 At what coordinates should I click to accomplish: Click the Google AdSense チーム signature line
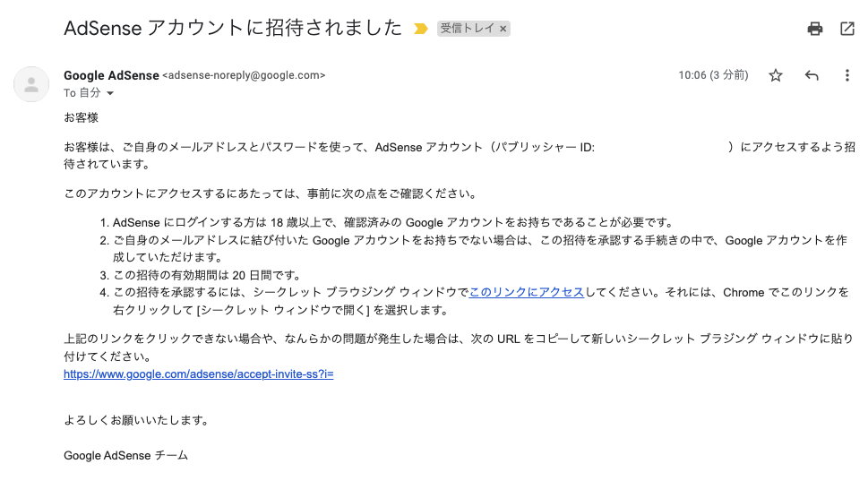[x=126, y=456]
